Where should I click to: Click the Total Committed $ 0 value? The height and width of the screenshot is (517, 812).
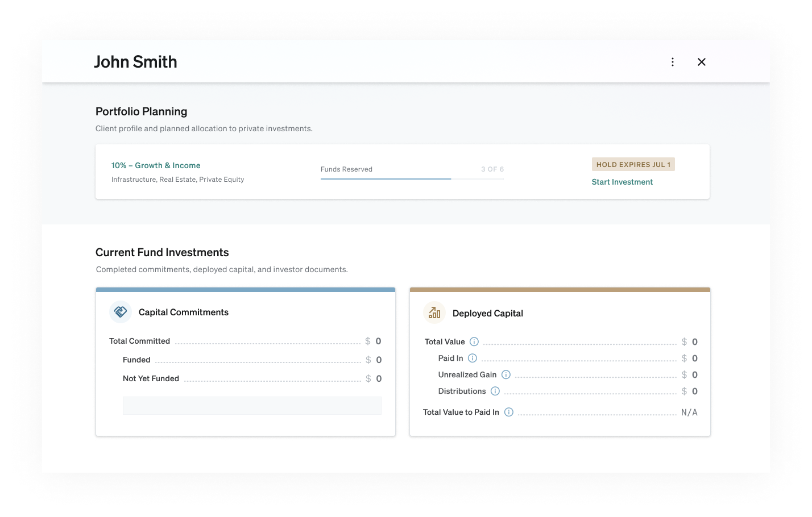tap(373, 341)
